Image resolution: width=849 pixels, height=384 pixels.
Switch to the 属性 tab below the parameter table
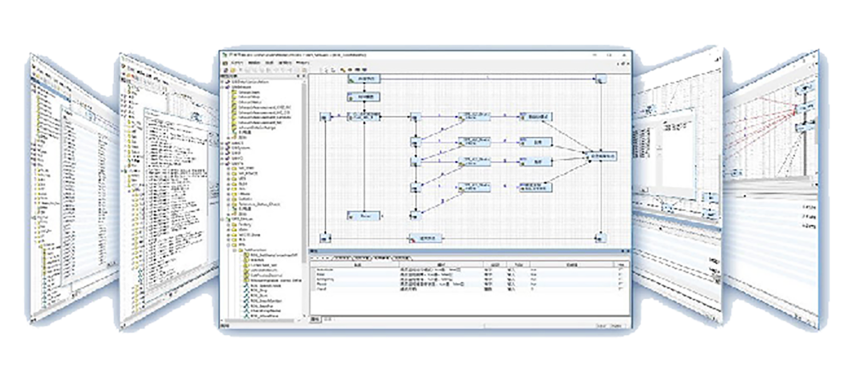[315, 320]
